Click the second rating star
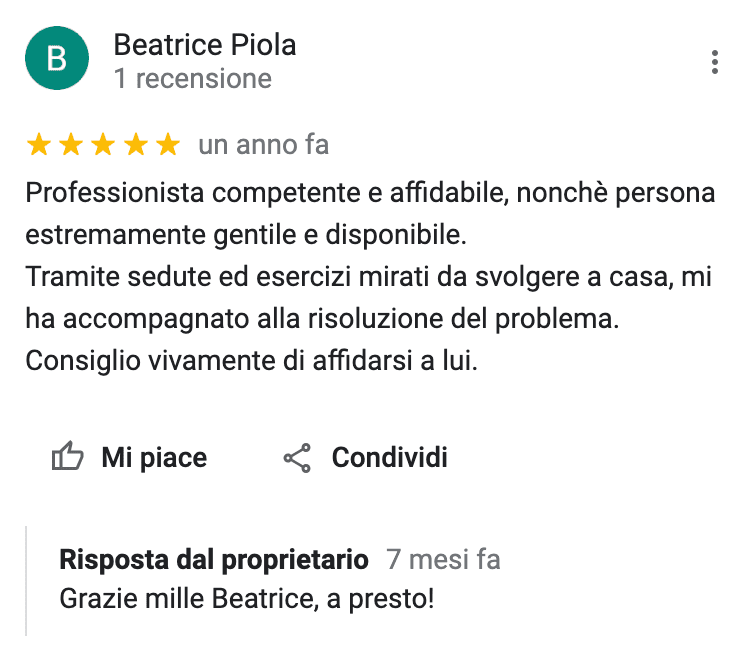740x646 pixels. (71, 145)
